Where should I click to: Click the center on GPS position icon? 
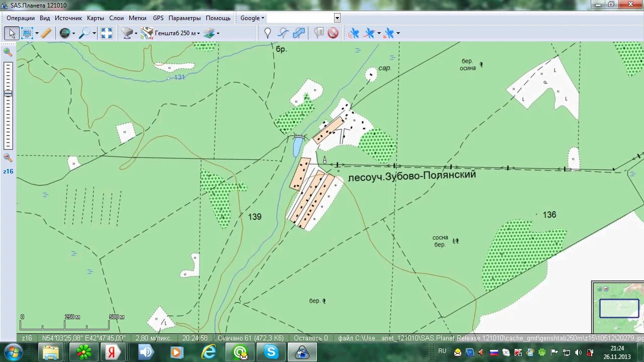(389, 33)
